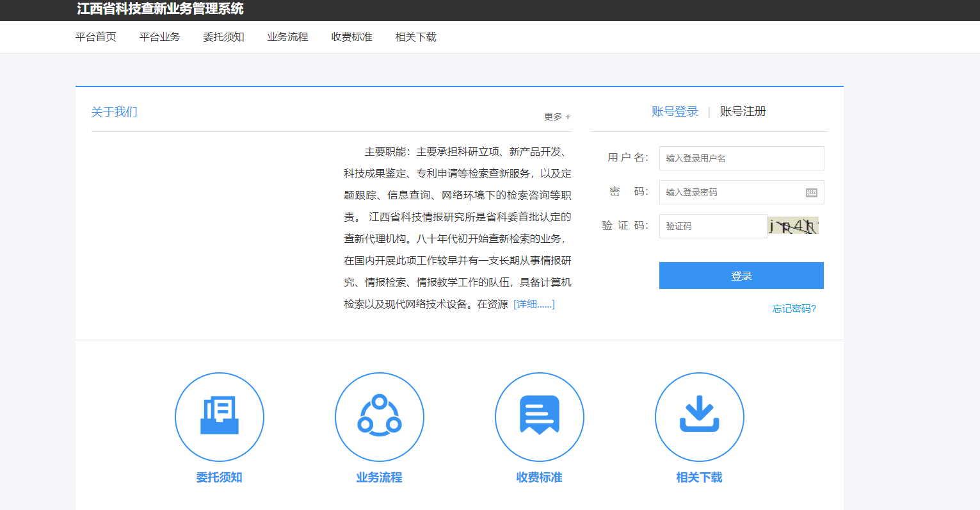Refresh the captcha image
This screenshot has height=510, width=980.
[x=793, y=226]
